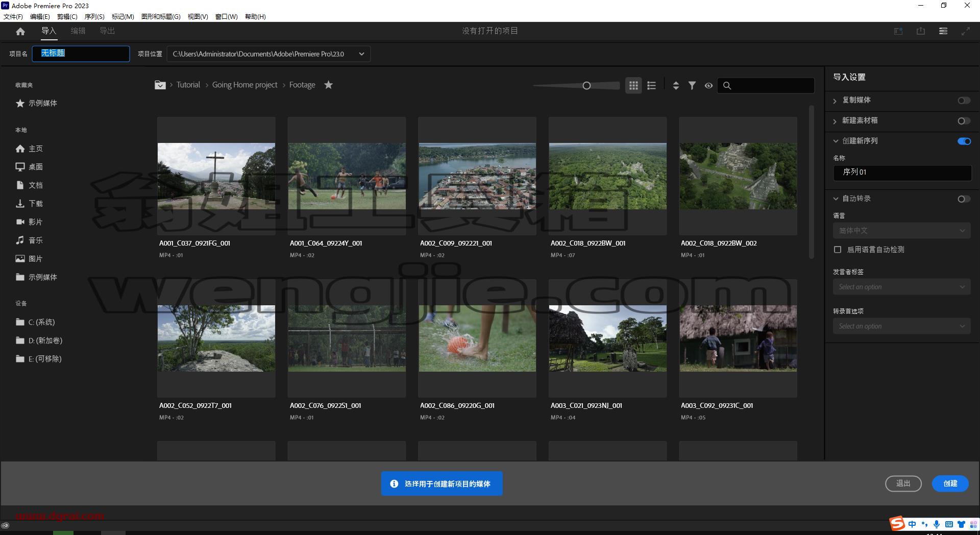
Task: Adjust thumbnail size slider
Action: pyautogui.click(x=586, y=86)
